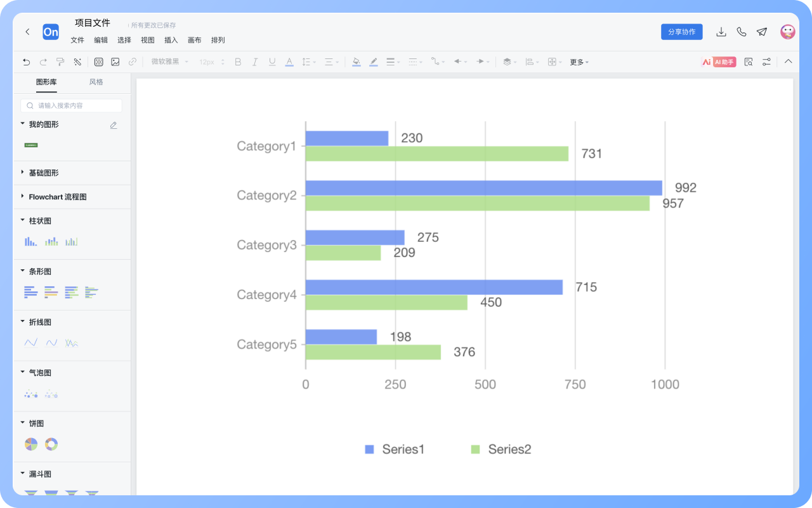The width and height of the screenshot is (812, 508).
Task: Click the fill color bucket swatch
Action: click(x=356, y=62)
